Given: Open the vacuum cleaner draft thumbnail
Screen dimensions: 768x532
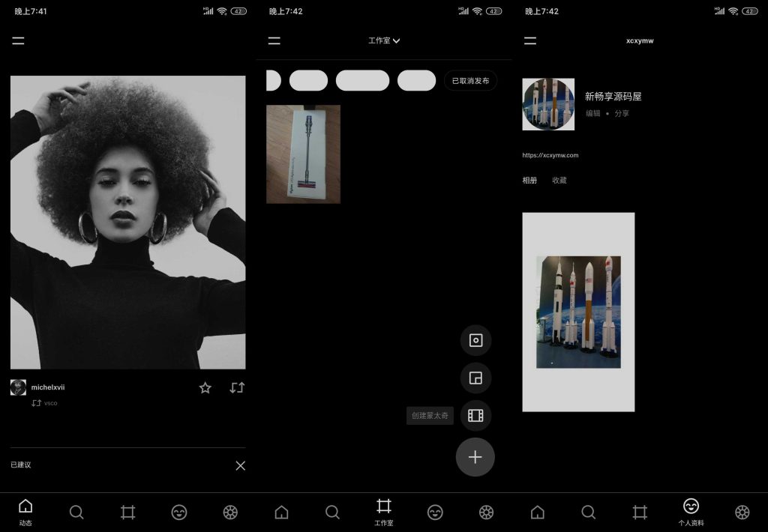Looking at the screenshot, I should point(303,153).
